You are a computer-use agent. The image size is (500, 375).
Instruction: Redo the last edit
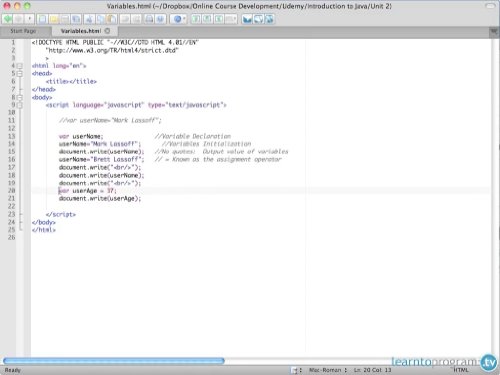[136, 19]
